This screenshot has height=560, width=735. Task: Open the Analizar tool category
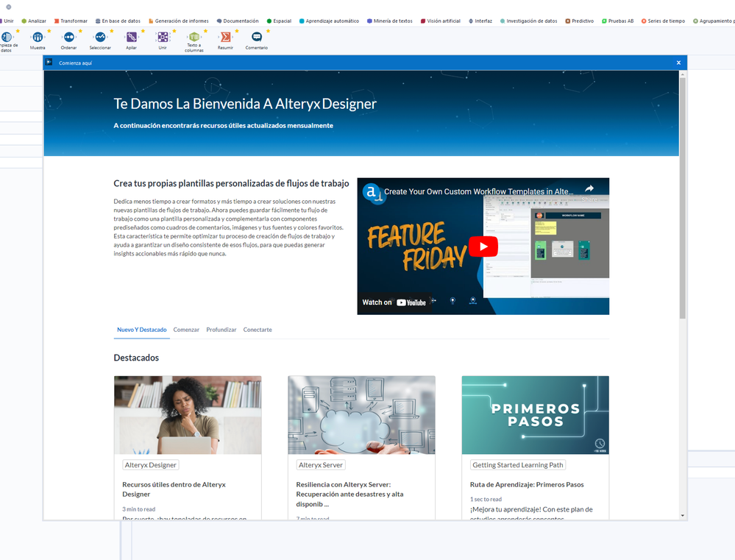pos(34,21)
